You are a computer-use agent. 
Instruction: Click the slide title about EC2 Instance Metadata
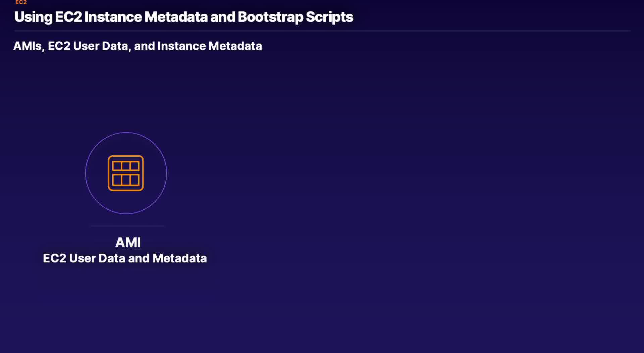point(183,17)
